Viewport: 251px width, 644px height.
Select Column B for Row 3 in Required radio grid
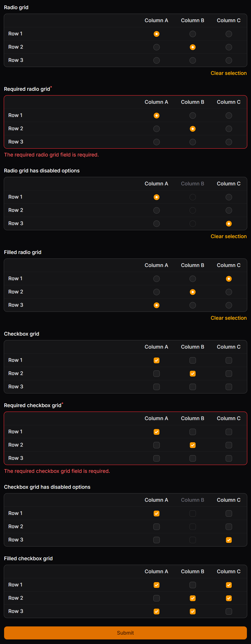[x=192, y=142]
